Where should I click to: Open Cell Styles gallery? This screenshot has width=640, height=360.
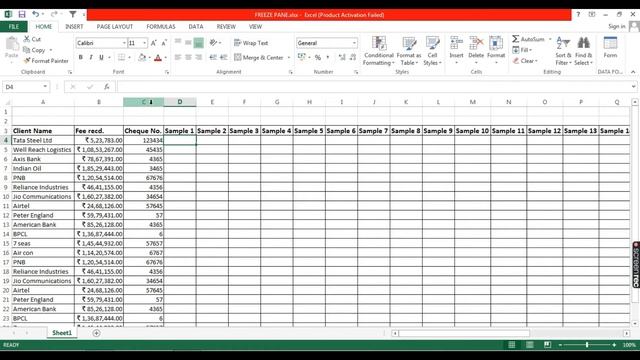[x=432, y=51]
